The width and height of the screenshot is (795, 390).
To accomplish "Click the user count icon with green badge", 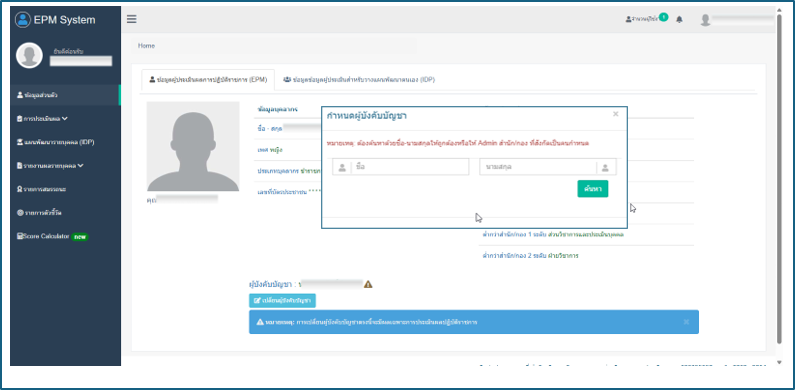I will pyautogui.click(x=646, y=18).
